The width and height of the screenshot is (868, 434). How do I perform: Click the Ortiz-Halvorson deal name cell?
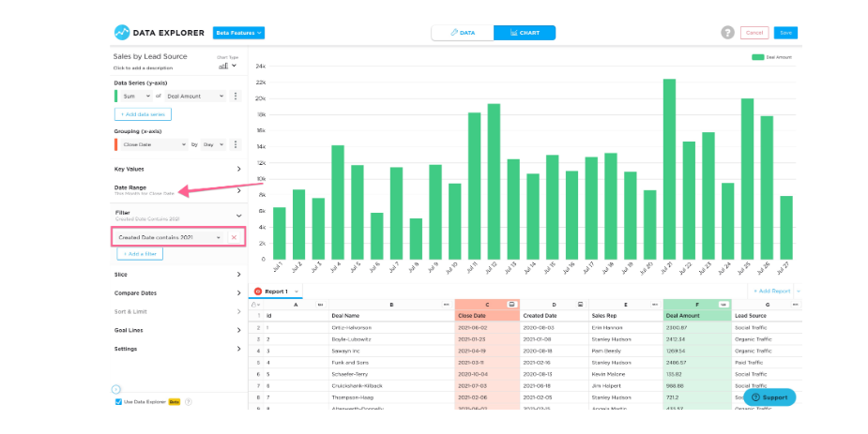point(392,328)
